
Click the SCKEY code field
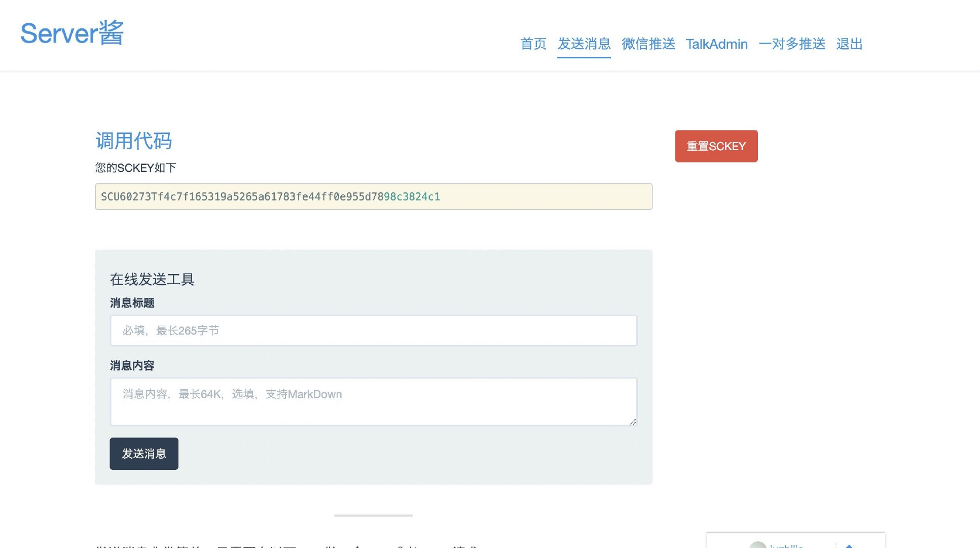pos(373,197)
